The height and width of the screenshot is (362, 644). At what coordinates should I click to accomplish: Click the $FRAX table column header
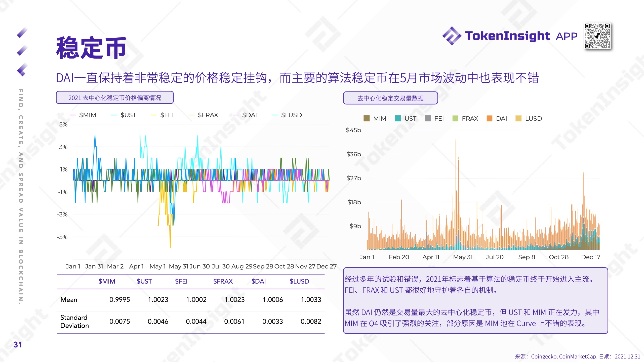click(223, 281)
